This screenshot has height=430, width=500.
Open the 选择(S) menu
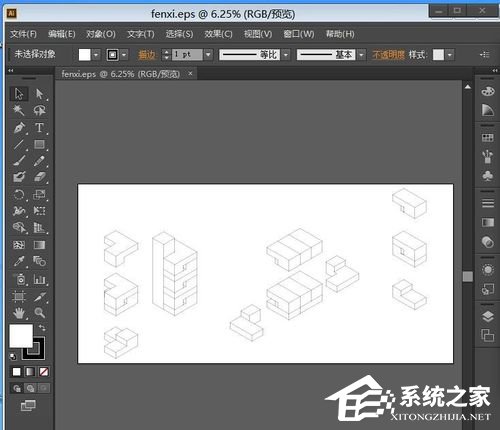click(x=179, y=34)
